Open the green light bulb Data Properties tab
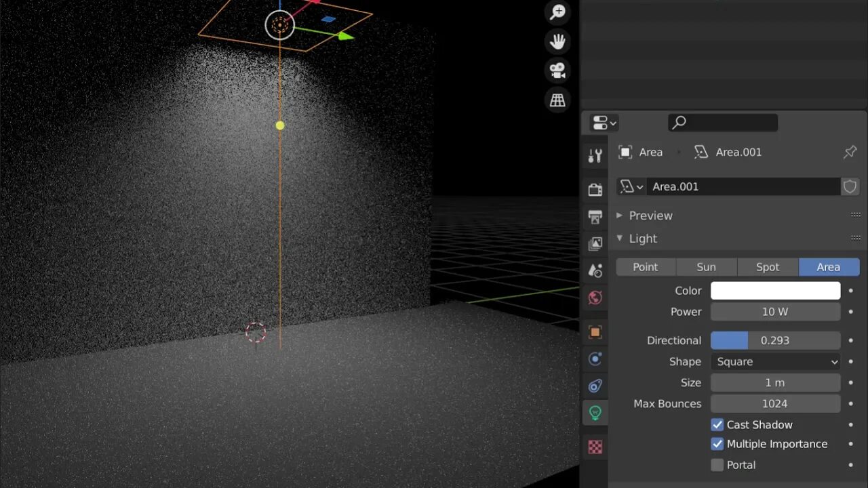Viewport: 868px width, 488px height. click(x=595, y=412)
